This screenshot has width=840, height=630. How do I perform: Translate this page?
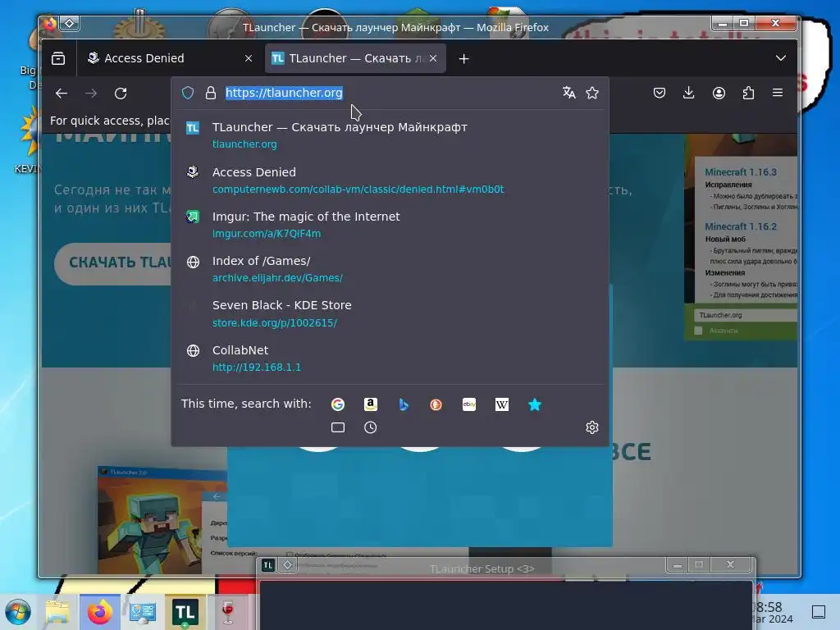(569, 93)
